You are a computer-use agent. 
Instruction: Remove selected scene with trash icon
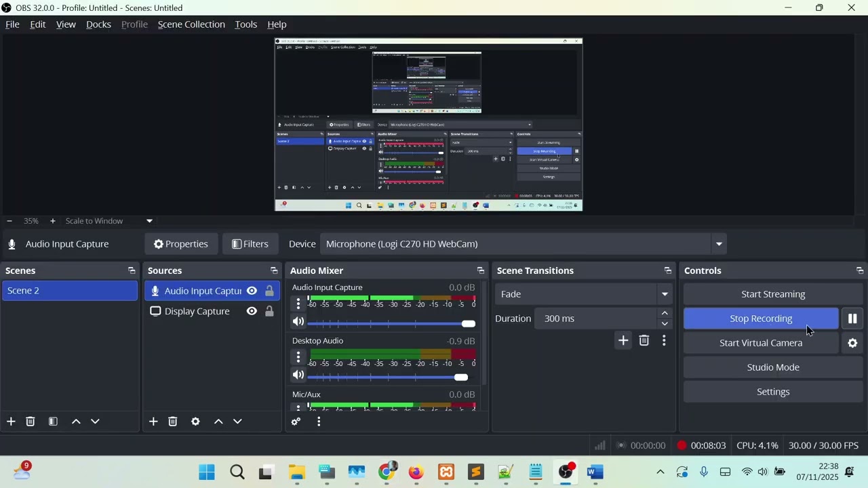(31, 422)
